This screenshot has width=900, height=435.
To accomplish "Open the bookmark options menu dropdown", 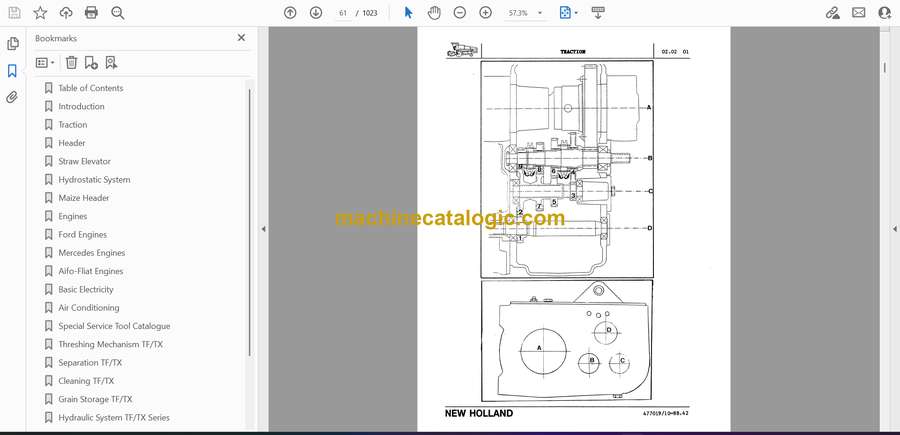I will pyautogui.click(x=45, y=63).
